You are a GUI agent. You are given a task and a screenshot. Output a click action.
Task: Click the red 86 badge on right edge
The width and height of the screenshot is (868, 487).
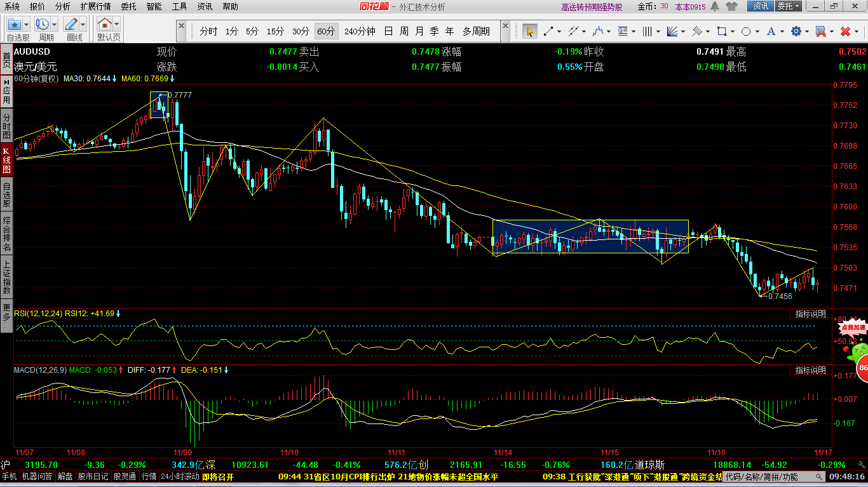(863, 368)
